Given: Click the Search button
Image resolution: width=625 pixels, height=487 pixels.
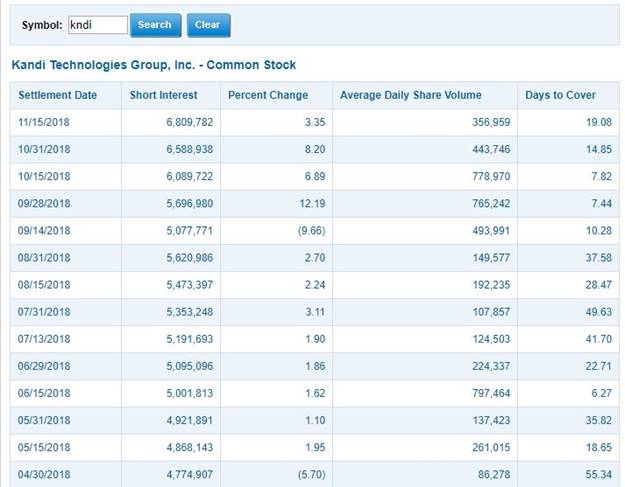Looking at the screenshot, I should 155,25.
